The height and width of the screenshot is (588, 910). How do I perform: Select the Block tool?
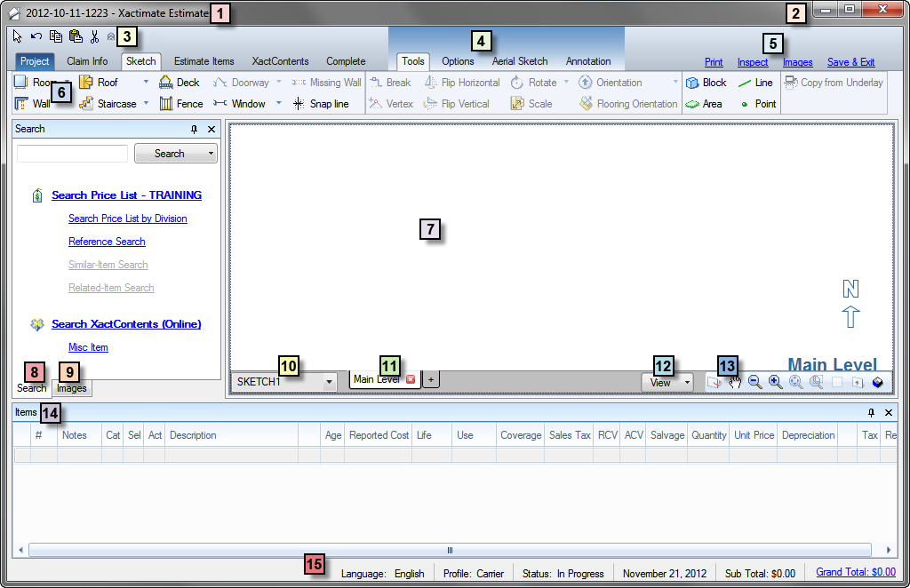[706, 83]
